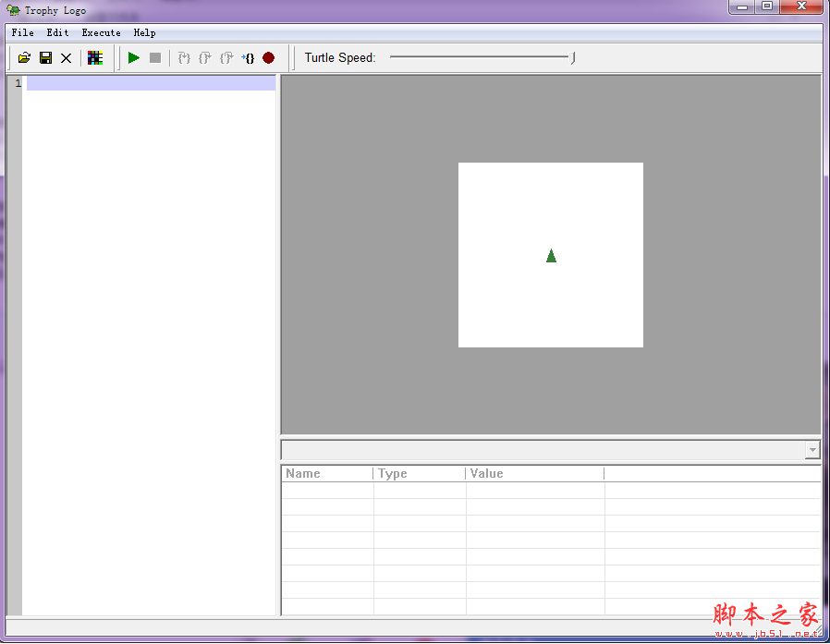Click the arrow-to-braces run to cursor icon

click(x=248, y=58)
